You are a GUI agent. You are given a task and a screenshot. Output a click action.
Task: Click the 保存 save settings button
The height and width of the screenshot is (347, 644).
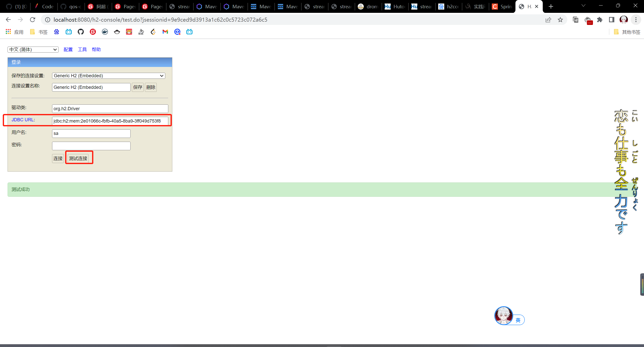138,87
